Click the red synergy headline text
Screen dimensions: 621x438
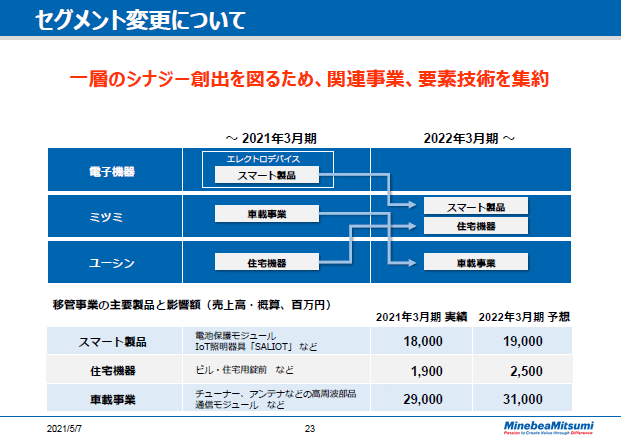click(310, 78)
